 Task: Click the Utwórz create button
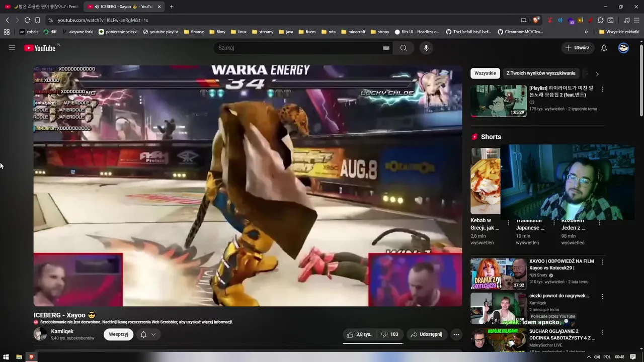578,48
